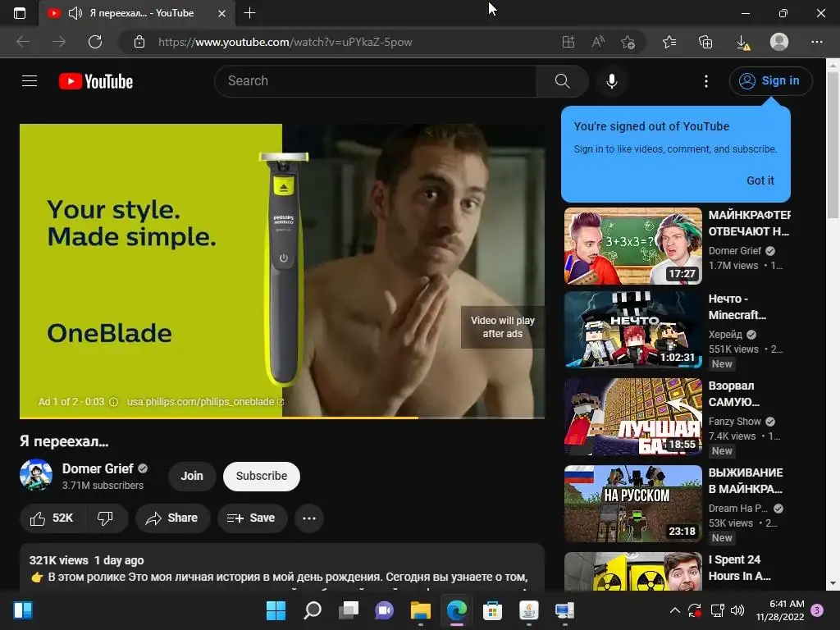This screenshot has height=630, width=840.
Task: View site information lock icon
Action: coord(139,42)
